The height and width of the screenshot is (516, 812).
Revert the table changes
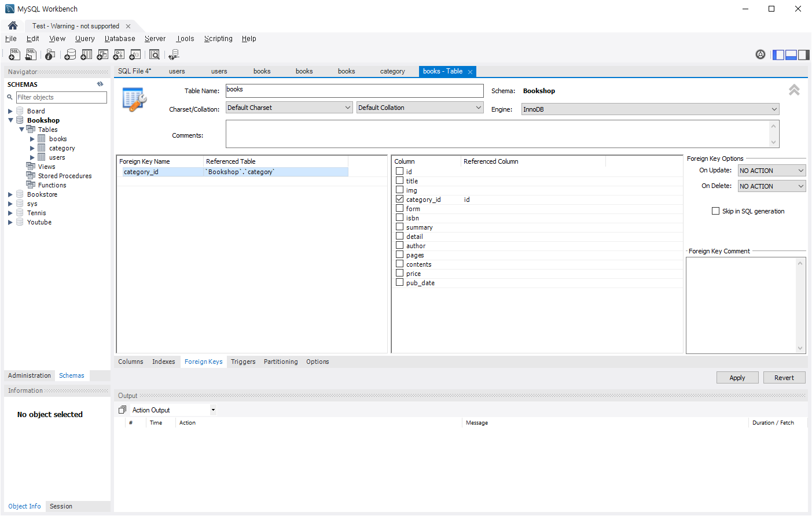(784, 378)
